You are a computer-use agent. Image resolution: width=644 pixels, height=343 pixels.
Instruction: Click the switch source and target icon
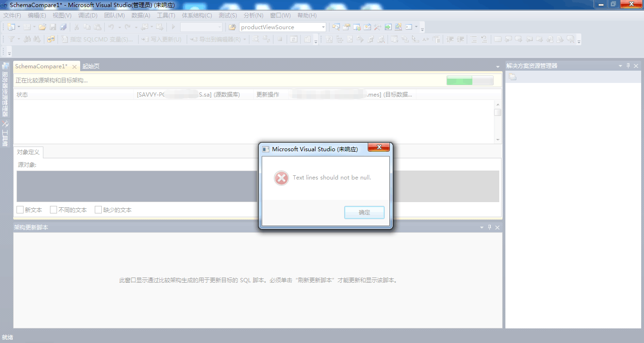(50, 39)
